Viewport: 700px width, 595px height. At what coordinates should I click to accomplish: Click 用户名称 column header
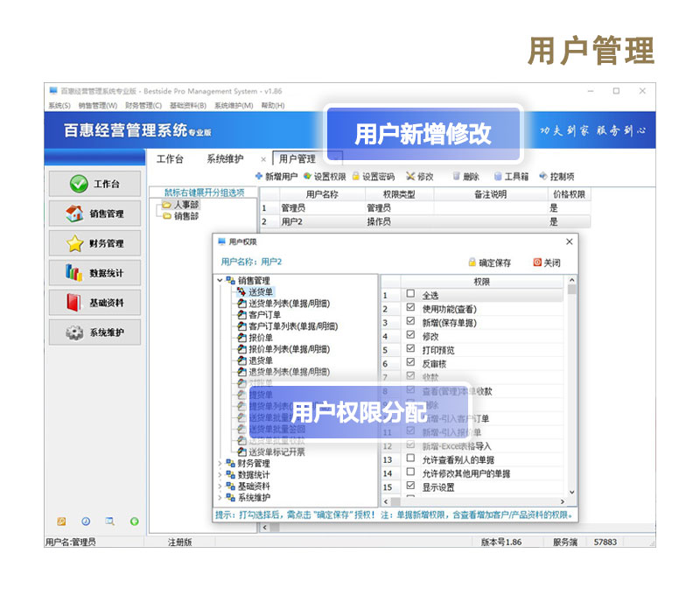322,194
